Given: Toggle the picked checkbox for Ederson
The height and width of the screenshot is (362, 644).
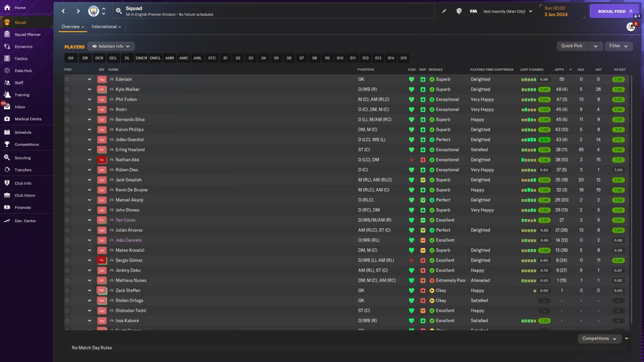Looking at the screenshot, I should coord(67,79).
